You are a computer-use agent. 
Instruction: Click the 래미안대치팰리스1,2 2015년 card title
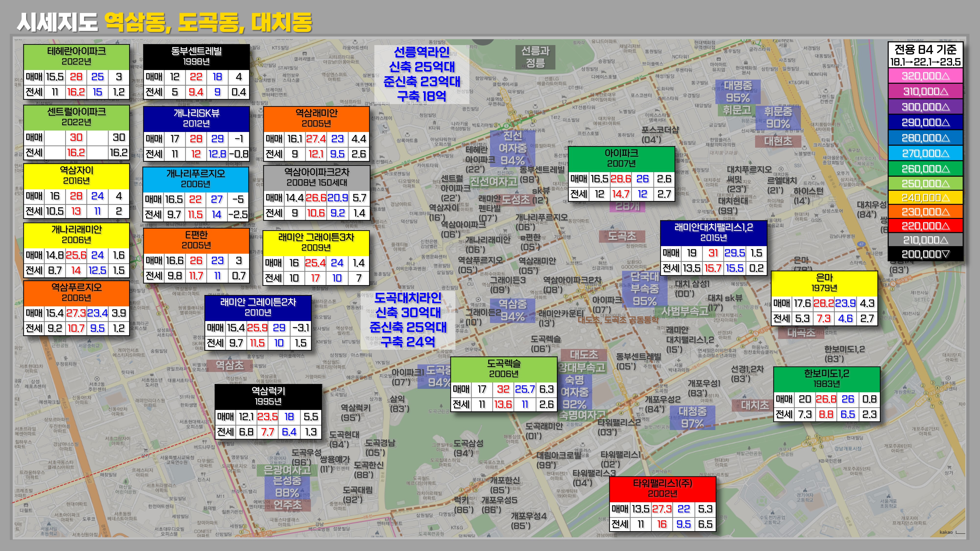[x=713, y=233]
